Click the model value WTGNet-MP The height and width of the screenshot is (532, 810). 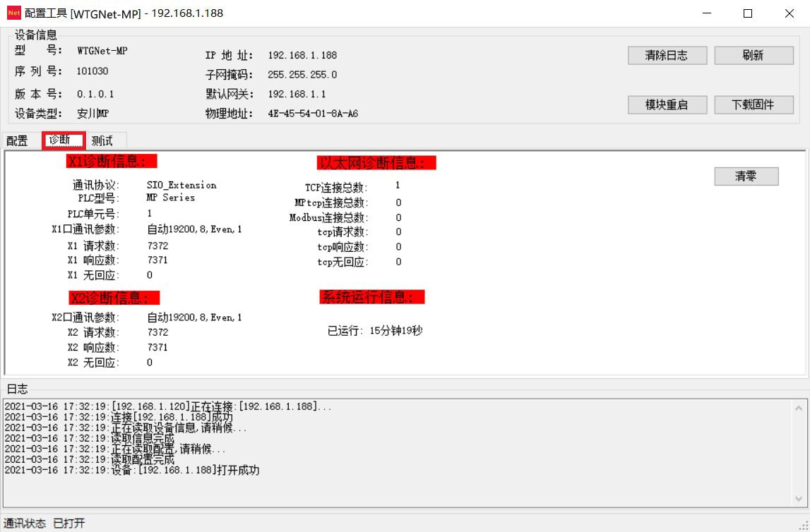point(102,51)
